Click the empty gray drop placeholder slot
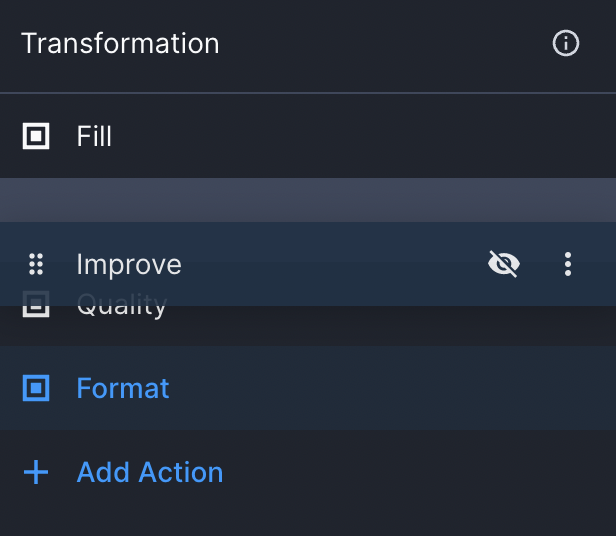Image resolution: width=616 pixels, height=536 pixels. 308,200
